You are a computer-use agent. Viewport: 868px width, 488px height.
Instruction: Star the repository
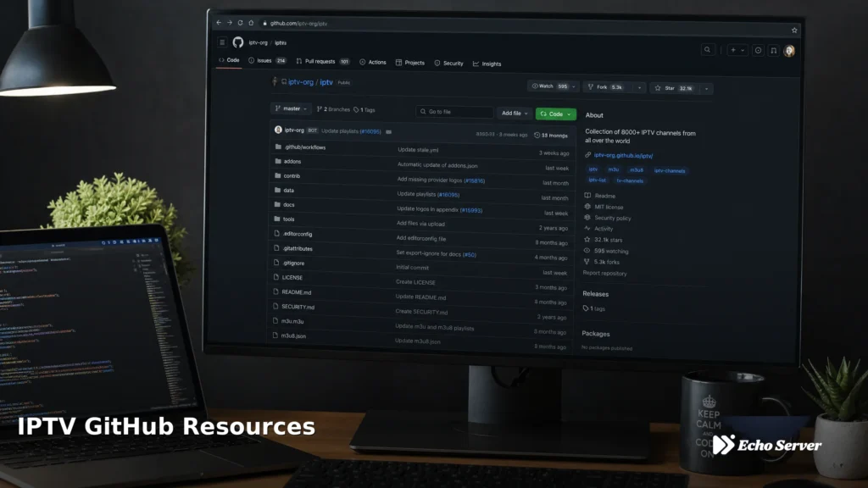673,88
